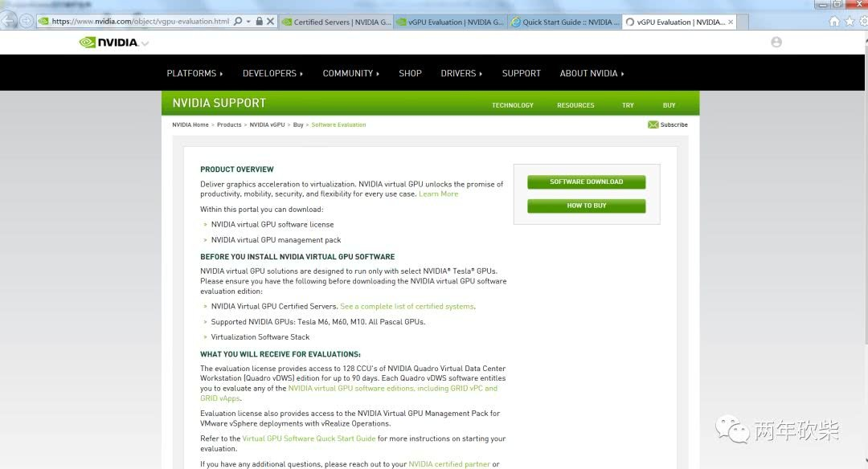Open Favorites with the star icon
Image resolution: width=868 pixels, height=469 pixels.
[850, 22]
